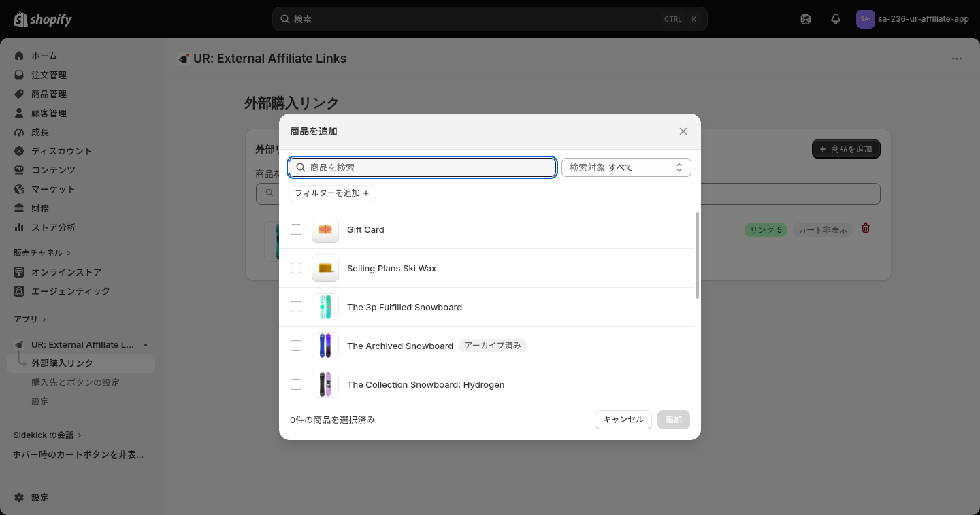
Task: Click The Archived Snowboard thumbnail
Action: [x=325, y=346]
